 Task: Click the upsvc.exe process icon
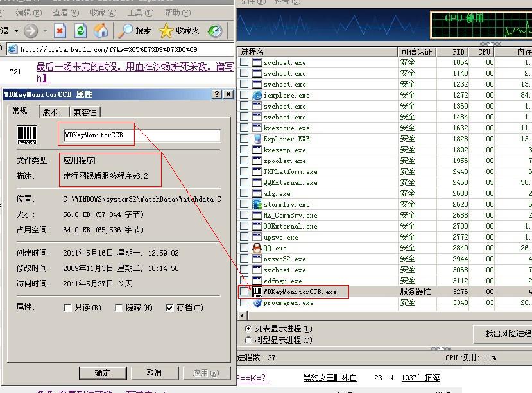point(257,237)
